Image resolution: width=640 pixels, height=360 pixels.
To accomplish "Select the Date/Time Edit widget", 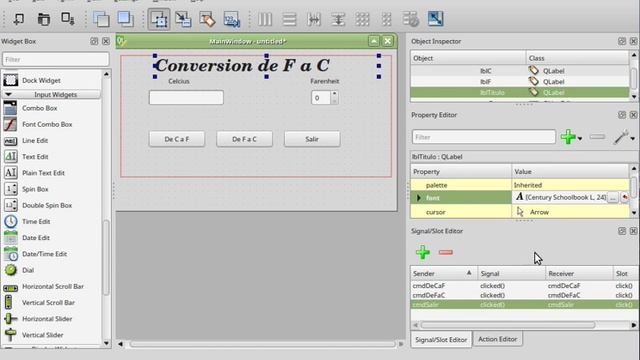I will [x=44, y=254].
